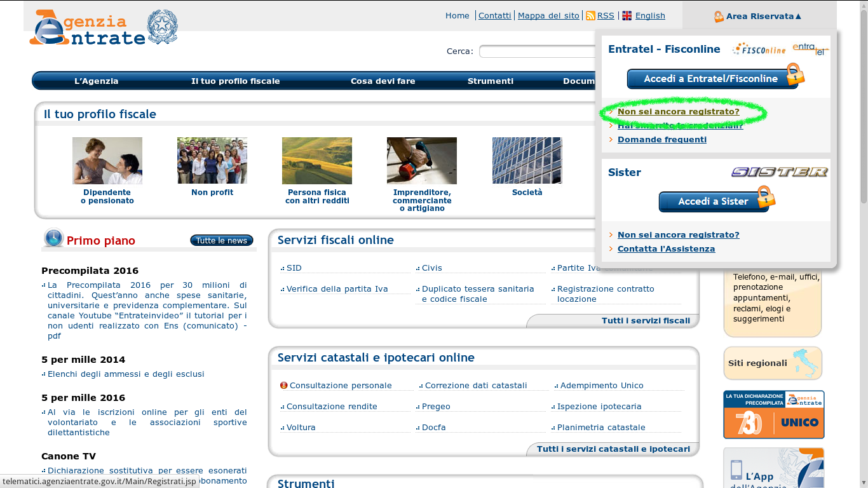Click the Accedi a Sister button
This screenshot has height=488, width=868.
[714, 201]
